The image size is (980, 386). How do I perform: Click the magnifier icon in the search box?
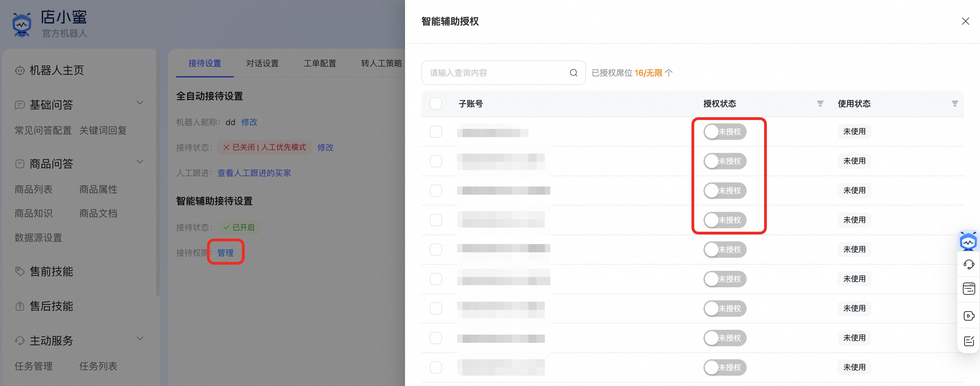tap(573, 73)
